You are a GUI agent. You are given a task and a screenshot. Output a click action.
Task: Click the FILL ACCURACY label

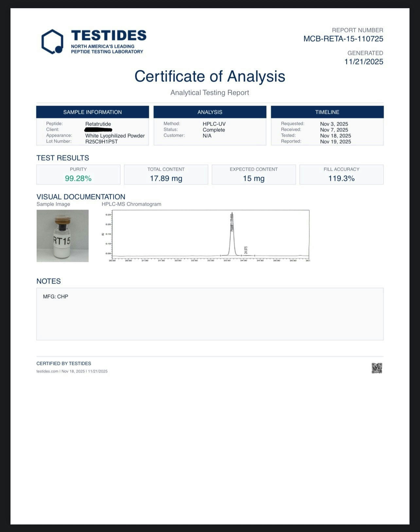pyautogui.click(x=341, y=169)
